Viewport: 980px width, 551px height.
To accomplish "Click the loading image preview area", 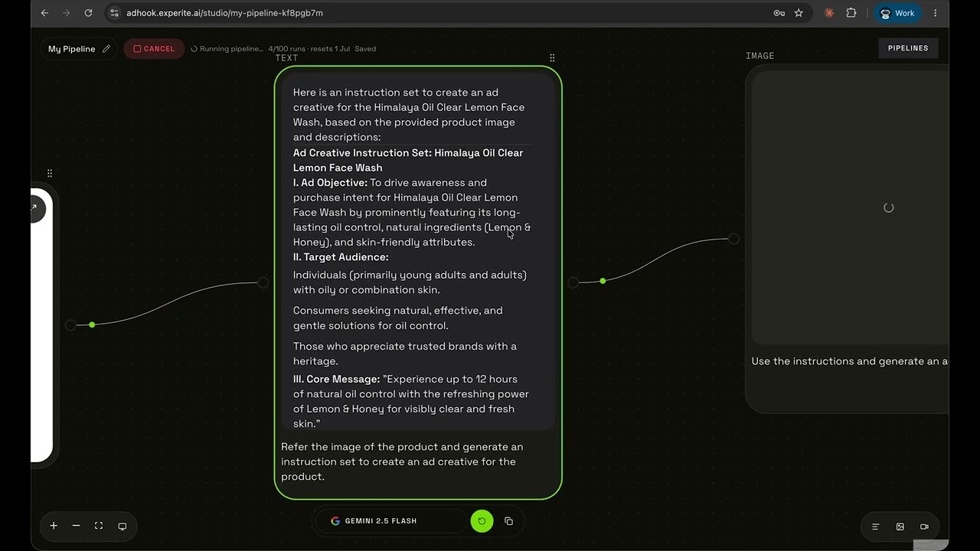I will (x=850, y=207).
